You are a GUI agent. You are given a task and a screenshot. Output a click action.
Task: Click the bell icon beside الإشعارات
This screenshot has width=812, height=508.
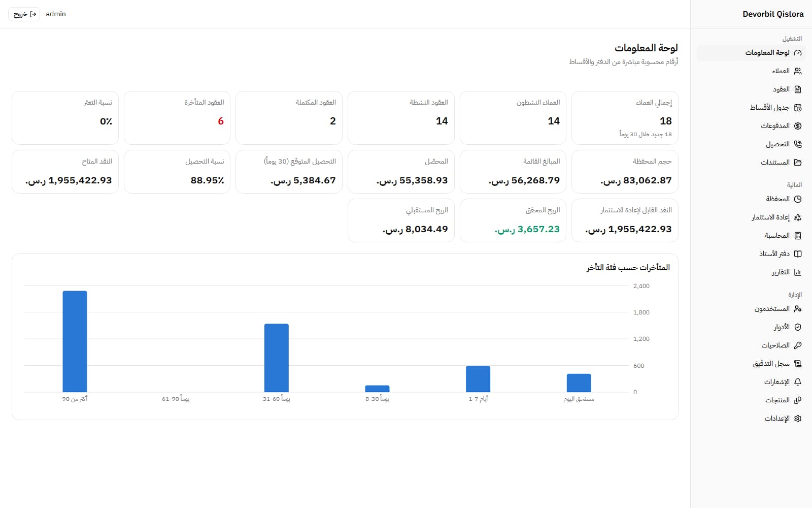pos(798,382)
